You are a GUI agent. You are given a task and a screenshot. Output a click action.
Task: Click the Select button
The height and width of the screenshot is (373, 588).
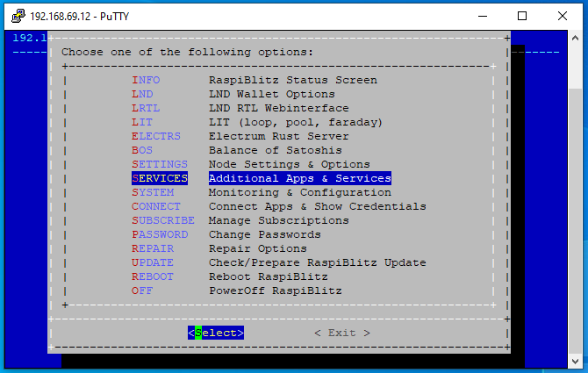tap(216, 333)
